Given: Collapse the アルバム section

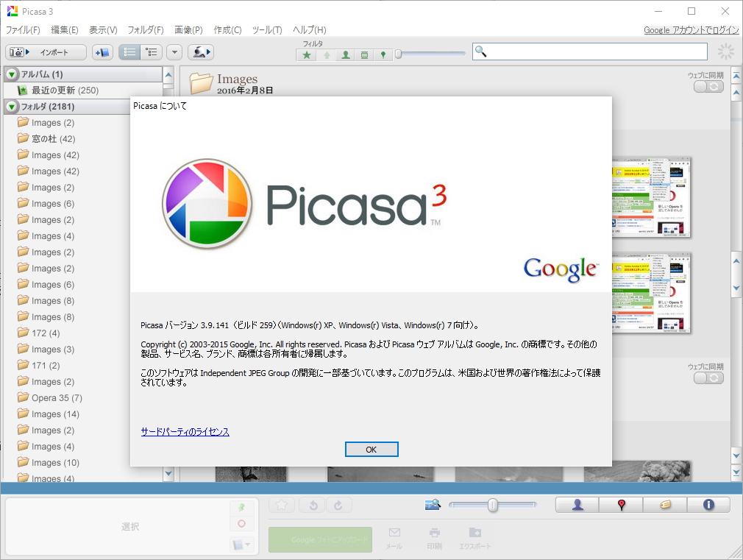Looking at the screenshot, I should click(x=11, y=74).
